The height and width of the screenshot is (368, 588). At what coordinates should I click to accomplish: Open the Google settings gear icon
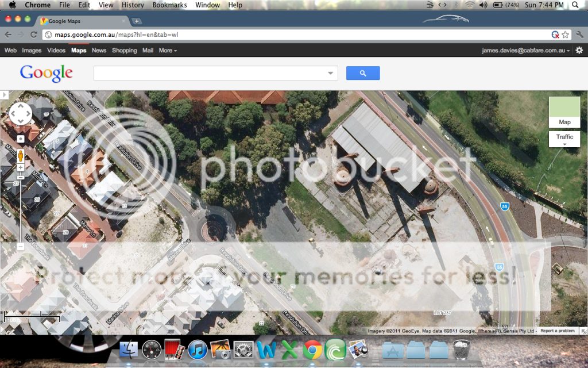coord(579,51)
